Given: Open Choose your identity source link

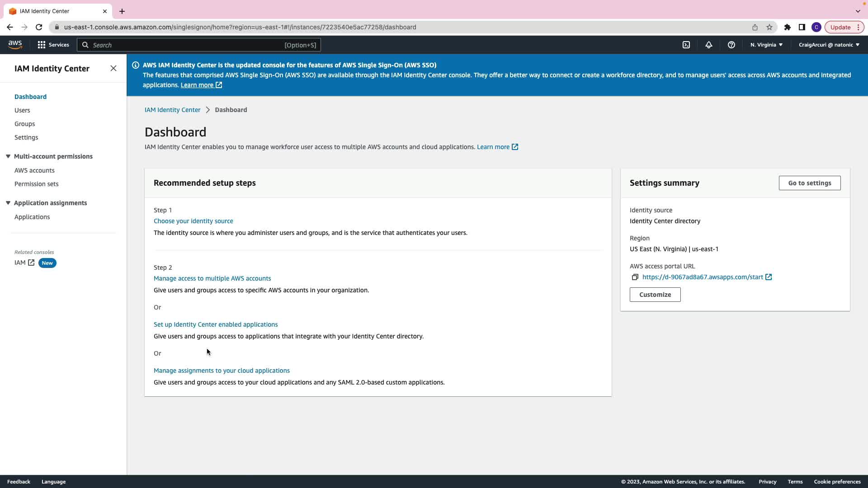Looking at the screenshot, I should point(193,221).
